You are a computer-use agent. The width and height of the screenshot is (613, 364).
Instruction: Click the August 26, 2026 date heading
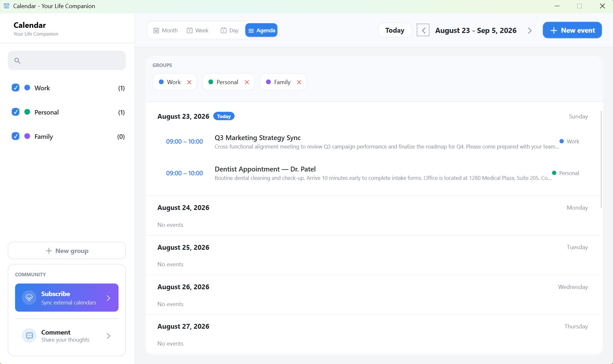click(183, 287)
